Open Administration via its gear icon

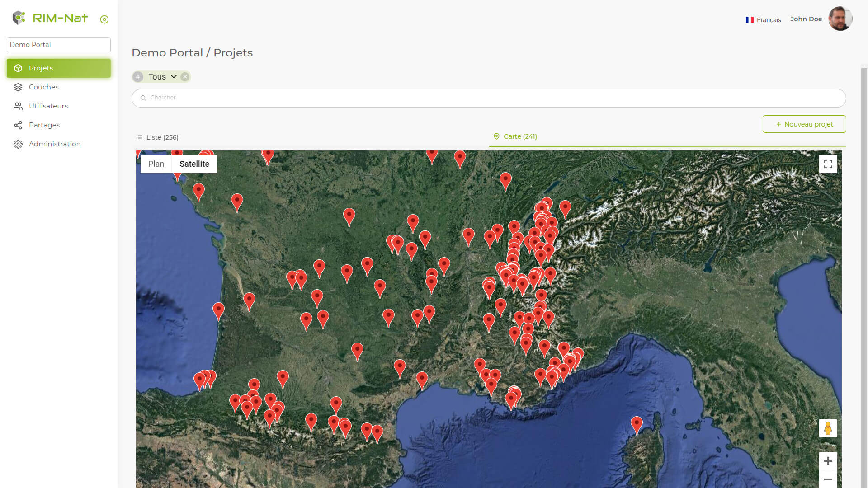point(18,144)
